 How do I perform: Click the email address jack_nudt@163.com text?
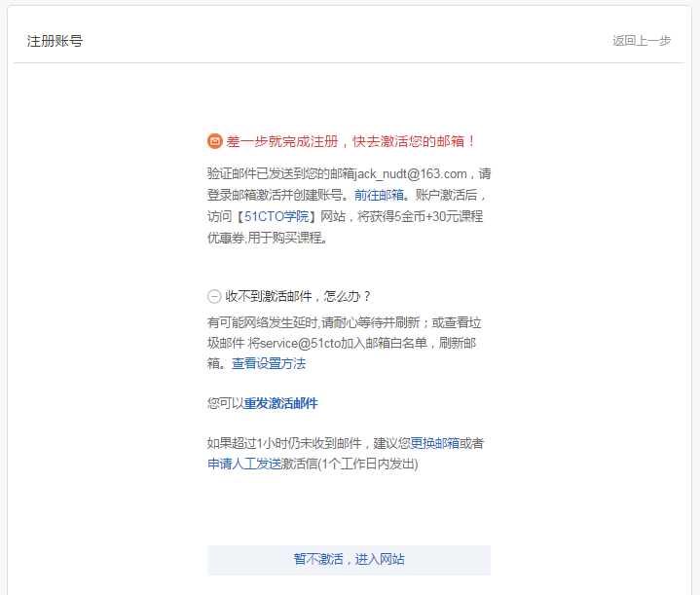coord(411,173)
